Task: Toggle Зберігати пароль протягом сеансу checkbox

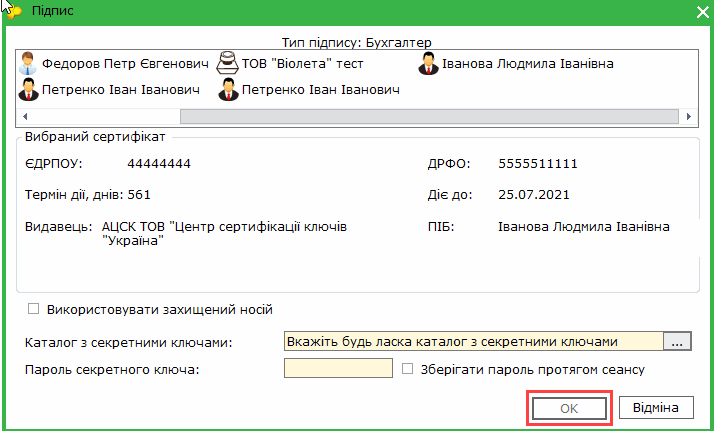Action: (x=408, y=369)
